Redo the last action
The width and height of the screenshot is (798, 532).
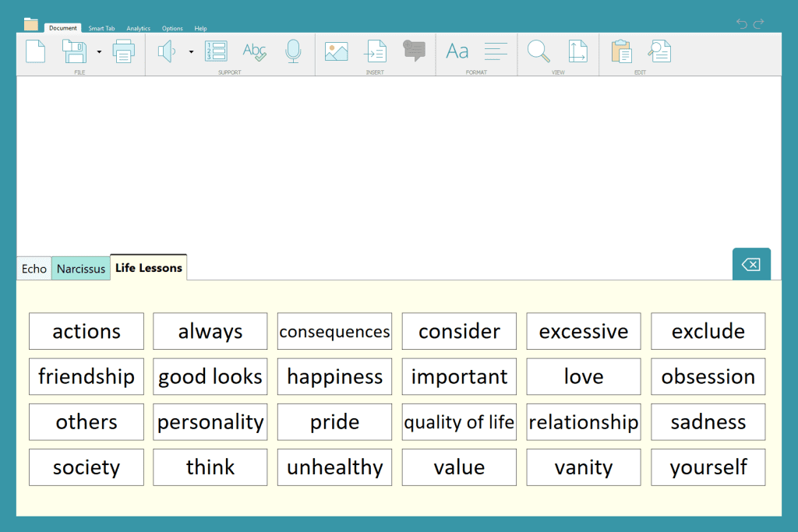pos(759,23)
